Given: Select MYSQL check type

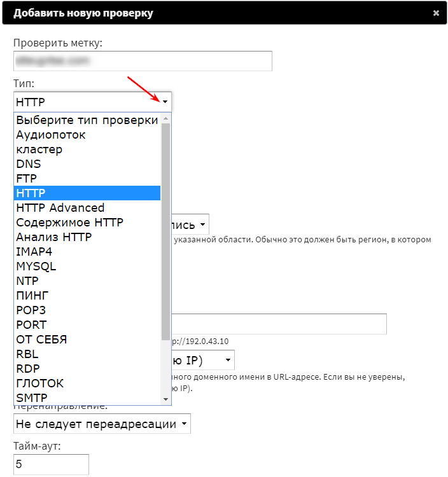Looking at the screenshot, I should pyautogui.click(x=87, y=266).
